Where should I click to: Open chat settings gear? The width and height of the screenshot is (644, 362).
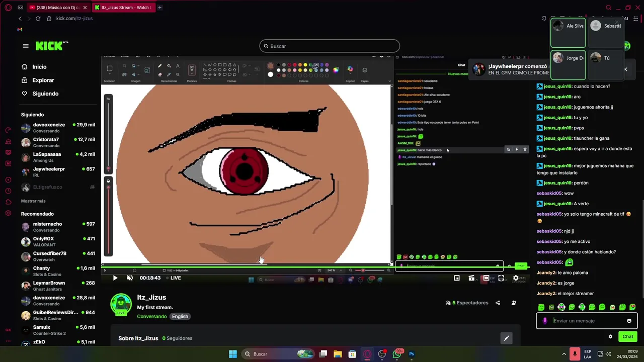pyautogui.click(x=610, y=337)
